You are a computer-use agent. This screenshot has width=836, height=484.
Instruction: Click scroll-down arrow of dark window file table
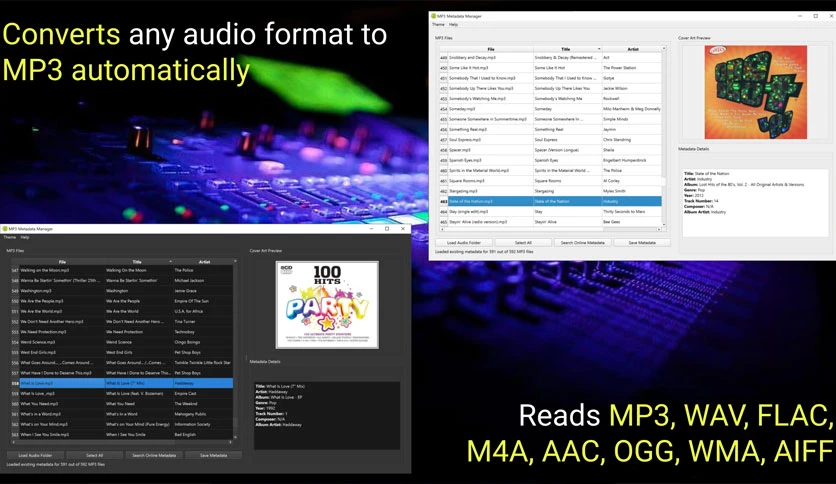point(236,437)
